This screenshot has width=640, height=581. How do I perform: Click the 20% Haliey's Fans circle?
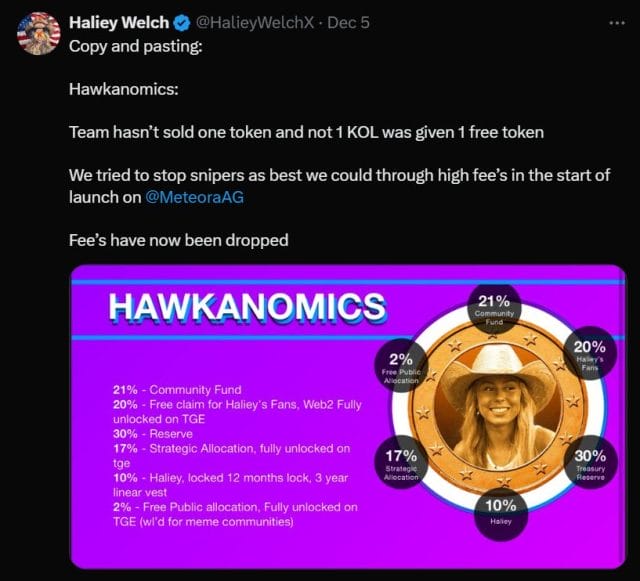(590, 354)
